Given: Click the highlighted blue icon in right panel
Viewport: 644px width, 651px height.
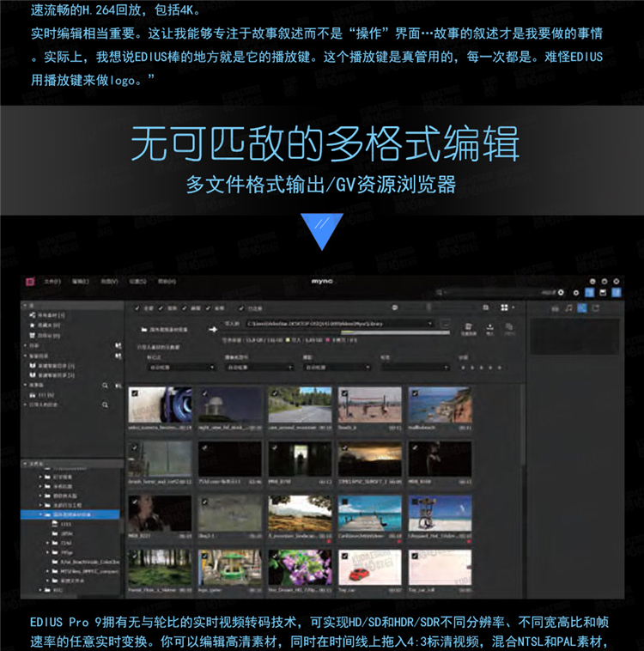Looking at the screenshot, I should click(581, 307).
